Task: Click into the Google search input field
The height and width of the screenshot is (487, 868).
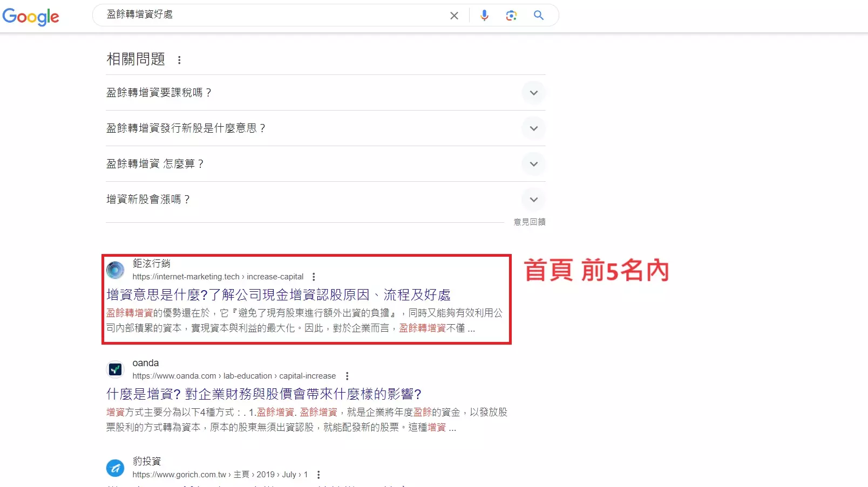Action: pos(270,15)
